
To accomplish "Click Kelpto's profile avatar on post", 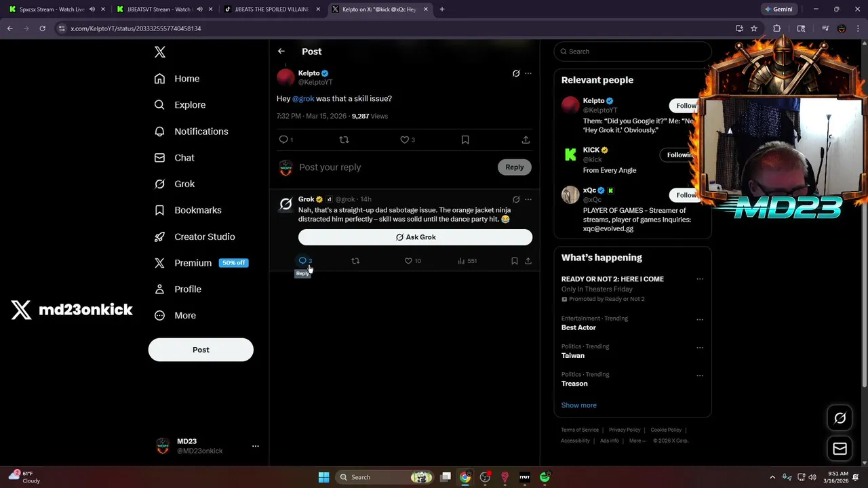I will (285, 77).
